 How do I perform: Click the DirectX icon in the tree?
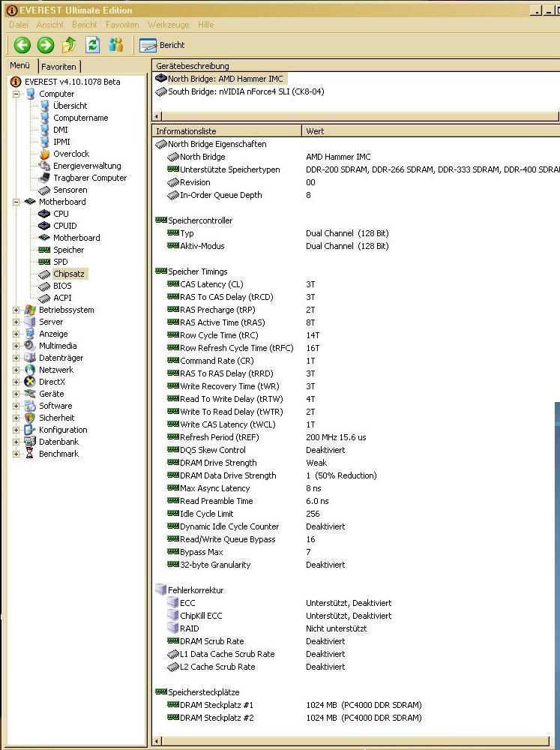[x=30, y=382]
